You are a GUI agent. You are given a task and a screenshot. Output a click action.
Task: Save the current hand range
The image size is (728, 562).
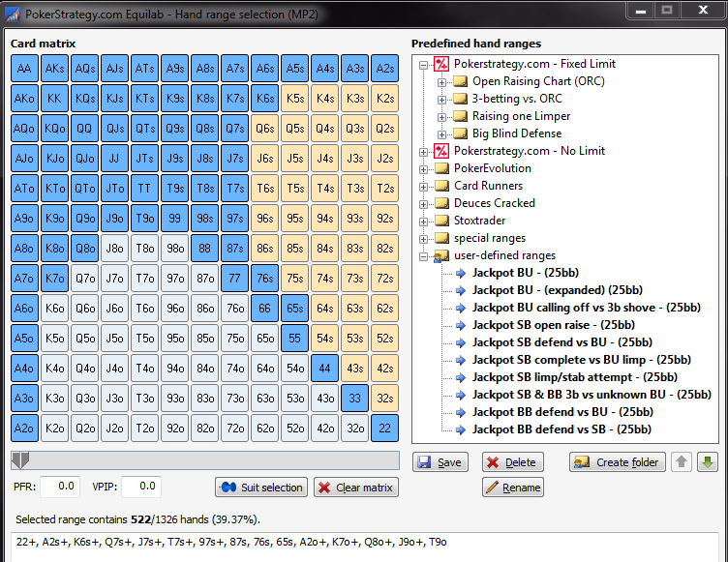440,462
